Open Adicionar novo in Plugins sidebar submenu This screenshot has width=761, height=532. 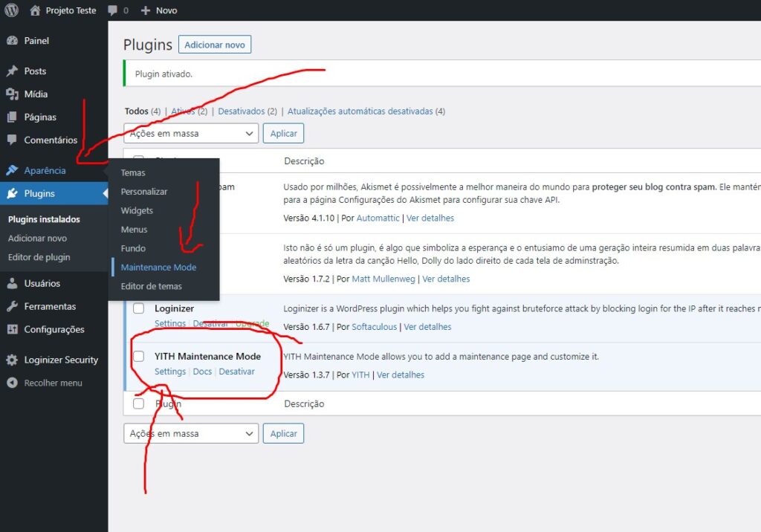[37, 239]
